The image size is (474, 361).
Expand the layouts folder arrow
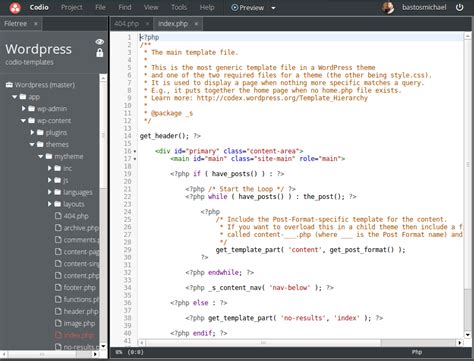pos(50,204)
